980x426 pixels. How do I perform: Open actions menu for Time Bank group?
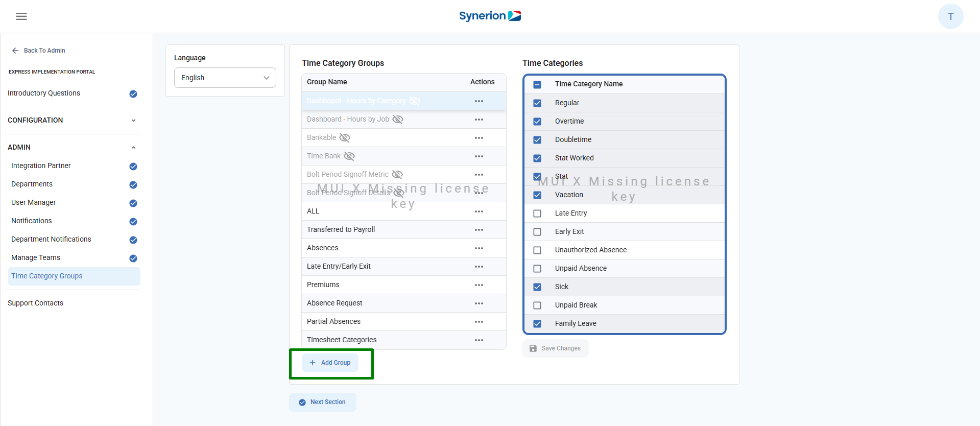[479, 156]
